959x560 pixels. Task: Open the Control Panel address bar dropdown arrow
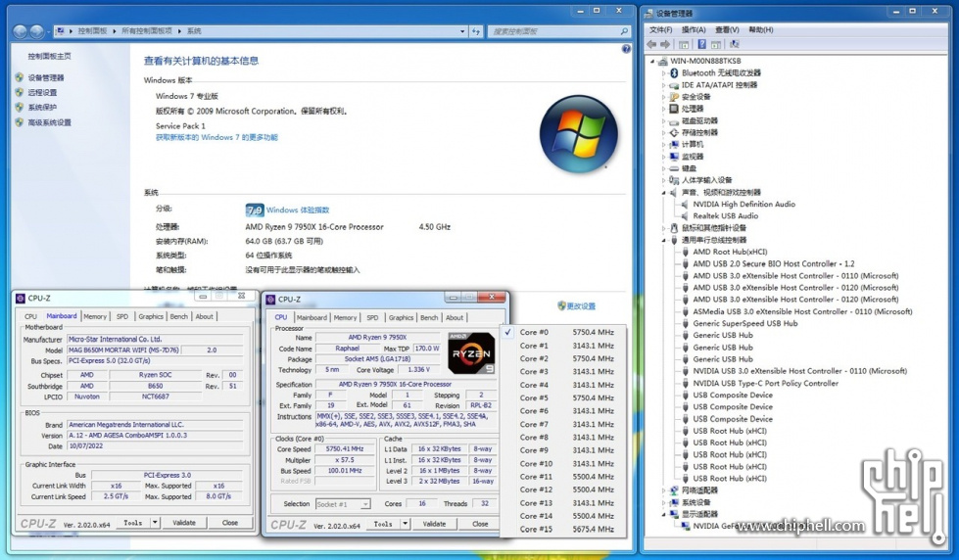click(x=462, y=31)
